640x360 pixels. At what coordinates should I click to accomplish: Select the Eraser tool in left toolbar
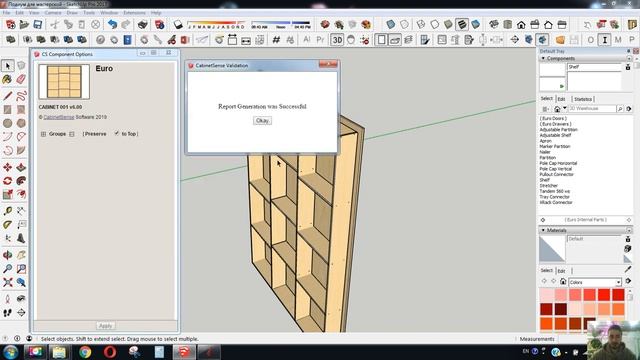(x=21, y=79)
